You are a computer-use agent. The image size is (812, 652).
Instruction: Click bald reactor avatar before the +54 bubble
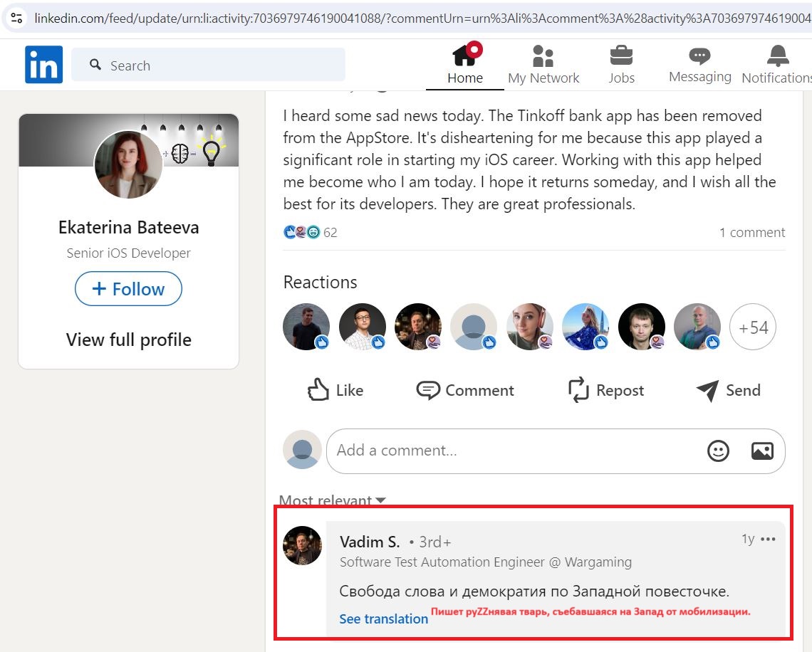(697, 327)
